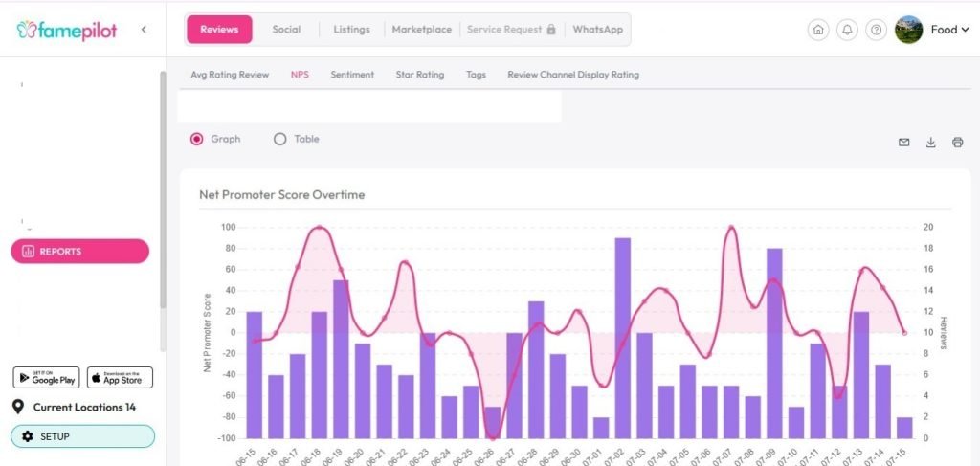Select the NPS report tab

pos(300,75)
